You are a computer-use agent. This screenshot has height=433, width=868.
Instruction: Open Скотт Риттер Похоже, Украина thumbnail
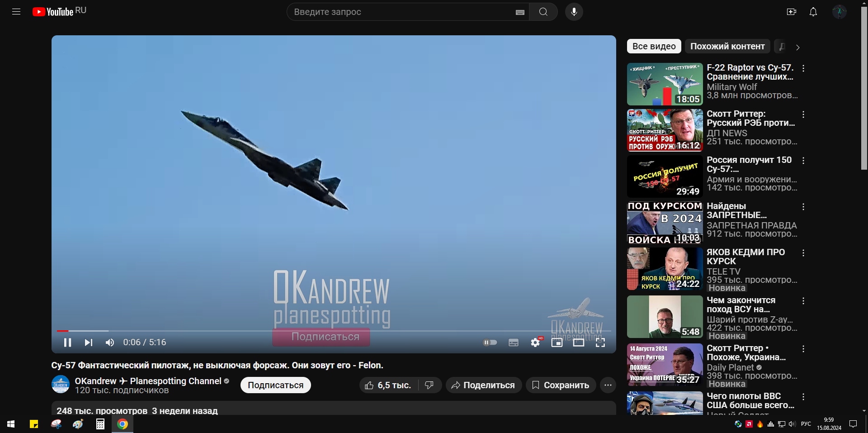pos(665,365)
